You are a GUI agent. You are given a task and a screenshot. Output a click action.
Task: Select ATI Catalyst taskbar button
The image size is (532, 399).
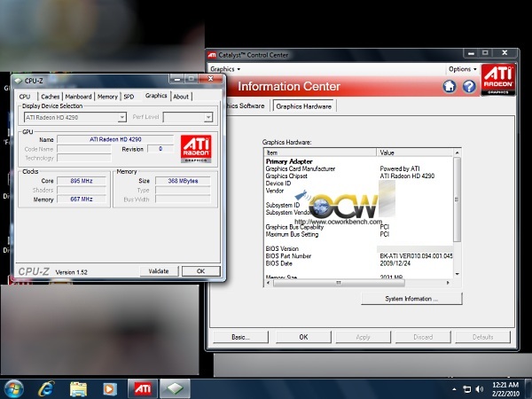click(x=143, y=389)
